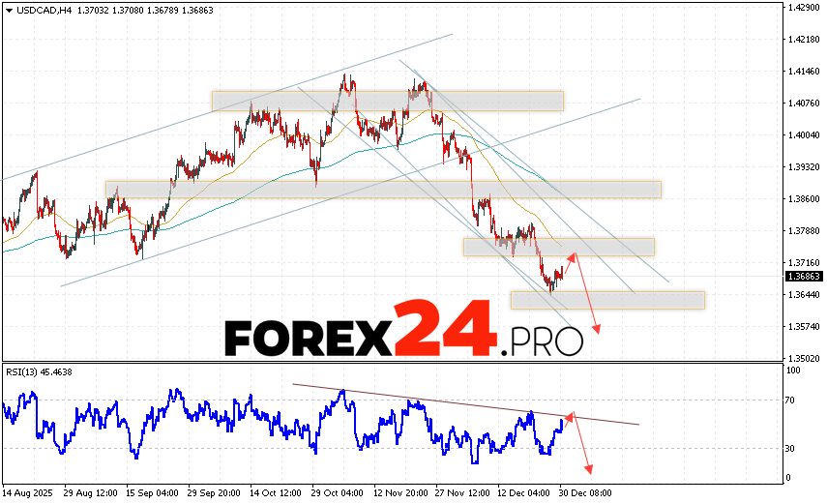Click the wide gray zone near 1.38600

pos(383,190)
